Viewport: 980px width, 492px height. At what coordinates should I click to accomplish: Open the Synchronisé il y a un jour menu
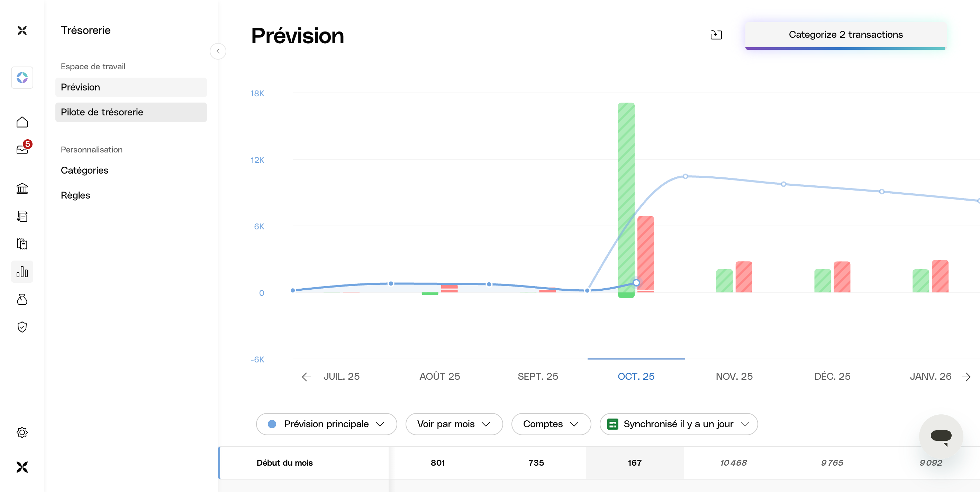678,424
